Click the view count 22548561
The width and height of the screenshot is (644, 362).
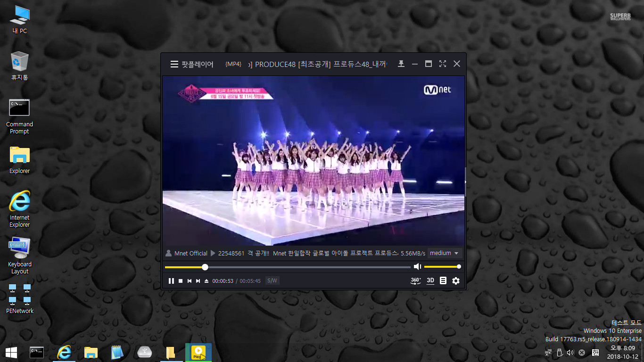[x=231, y=253]
